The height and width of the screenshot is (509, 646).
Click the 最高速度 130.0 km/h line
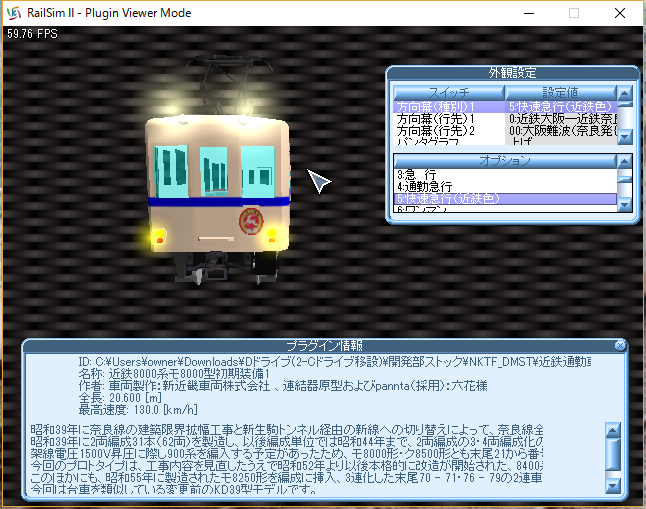pyautogui.click(x=138, y=410)
